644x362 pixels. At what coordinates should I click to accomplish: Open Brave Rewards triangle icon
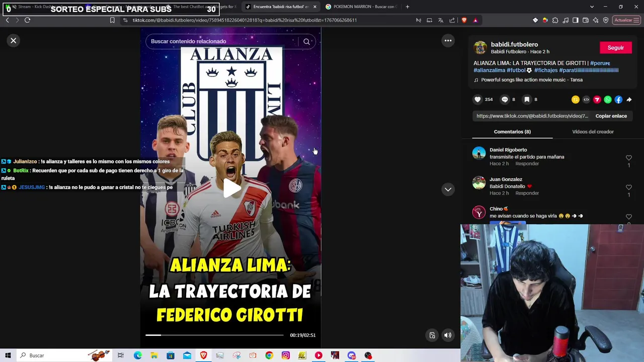point(475,20)
